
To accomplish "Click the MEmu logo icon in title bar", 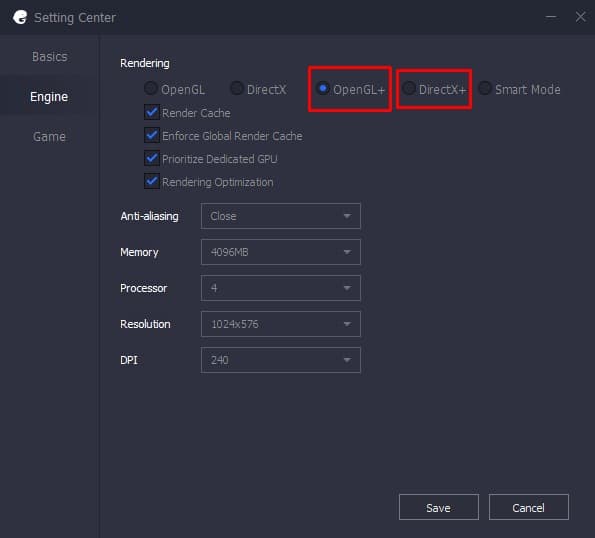I will 20,17.
